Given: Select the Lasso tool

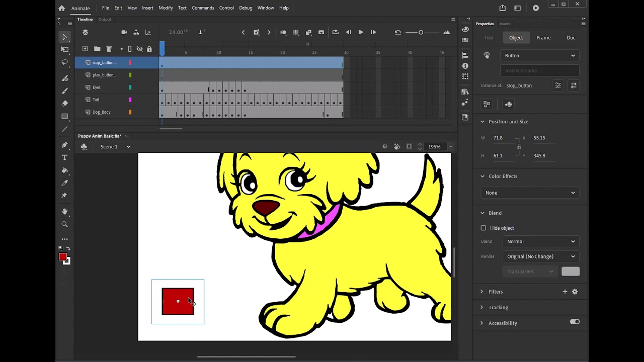Looking at the screenshot, I should (x=64, y=62).
